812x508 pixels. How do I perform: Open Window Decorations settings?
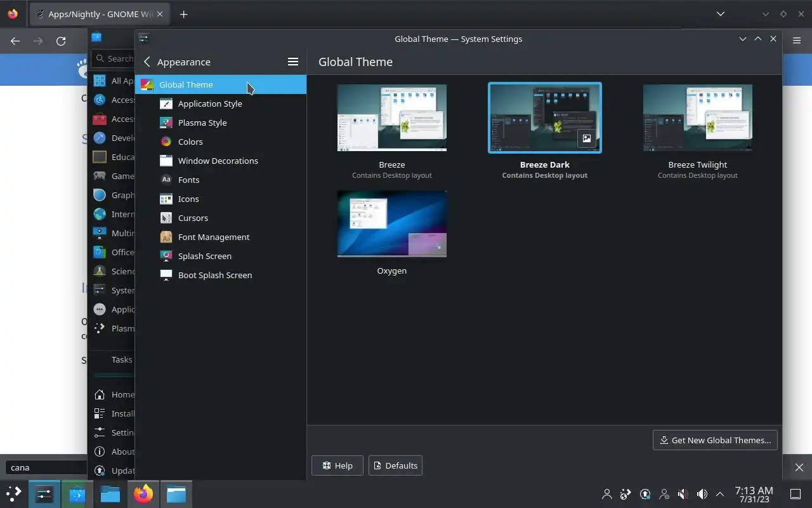(220, 161)
